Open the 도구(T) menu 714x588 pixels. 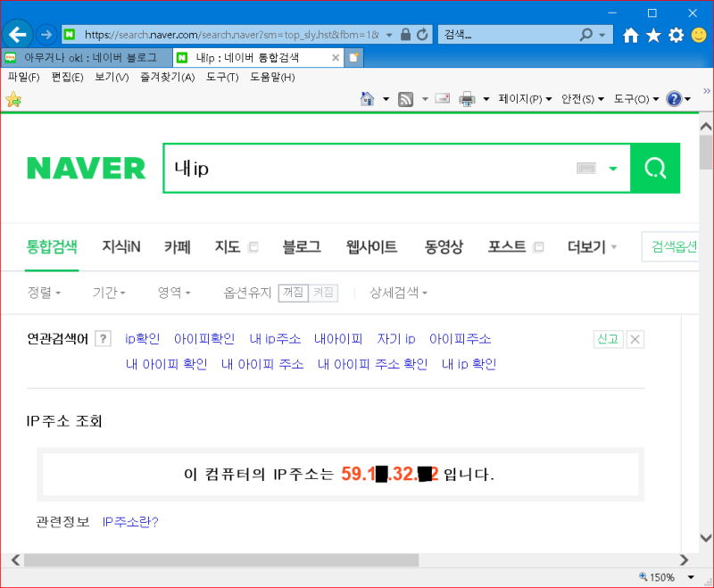(222, 78)
